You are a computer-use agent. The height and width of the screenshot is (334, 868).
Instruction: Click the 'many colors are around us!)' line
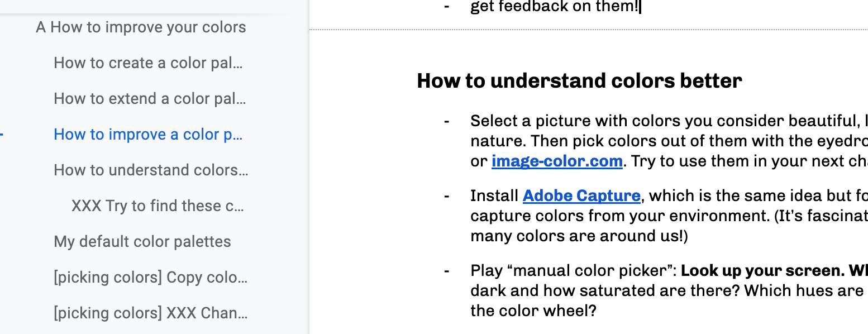[579, 236]
